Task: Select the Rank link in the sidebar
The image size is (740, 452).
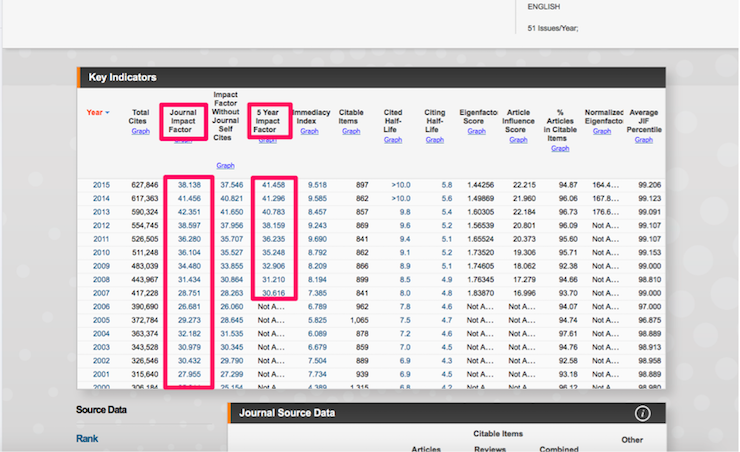Action: (87, 438)
